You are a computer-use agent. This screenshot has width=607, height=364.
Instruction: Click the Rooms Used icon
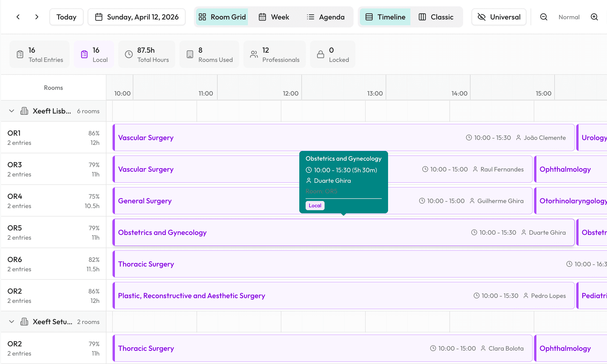(190, 54)
